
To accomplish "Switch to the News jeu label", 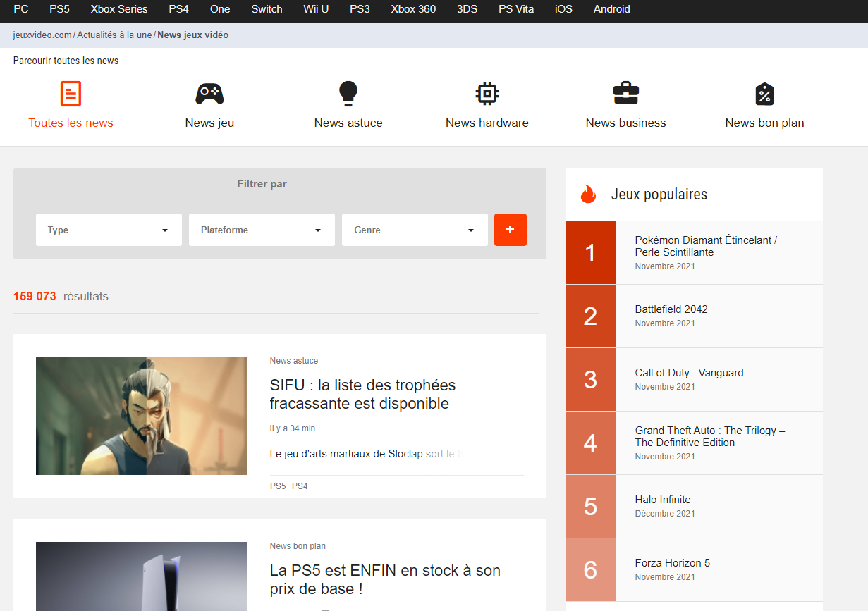I will tap(209, 123).
